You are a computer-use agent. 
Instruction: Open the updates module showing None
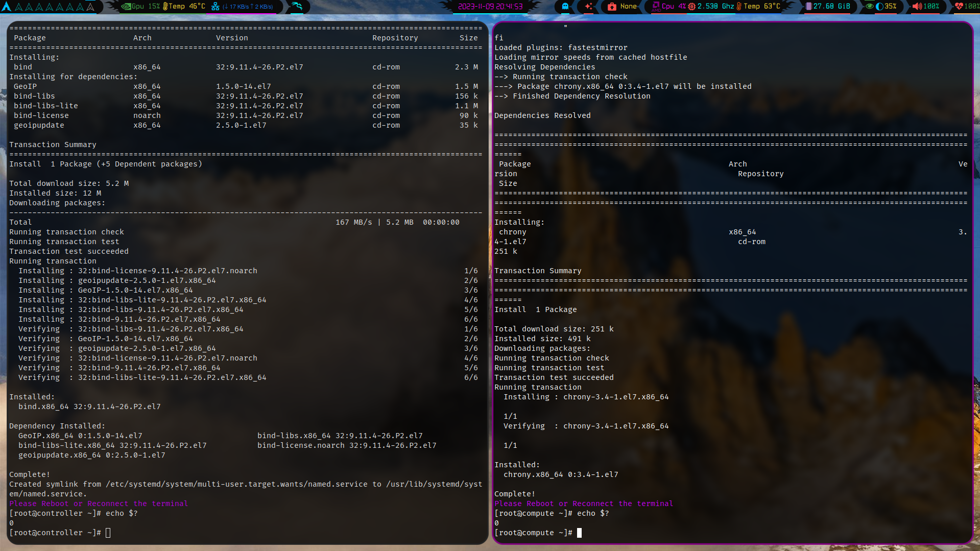[622, 7]
